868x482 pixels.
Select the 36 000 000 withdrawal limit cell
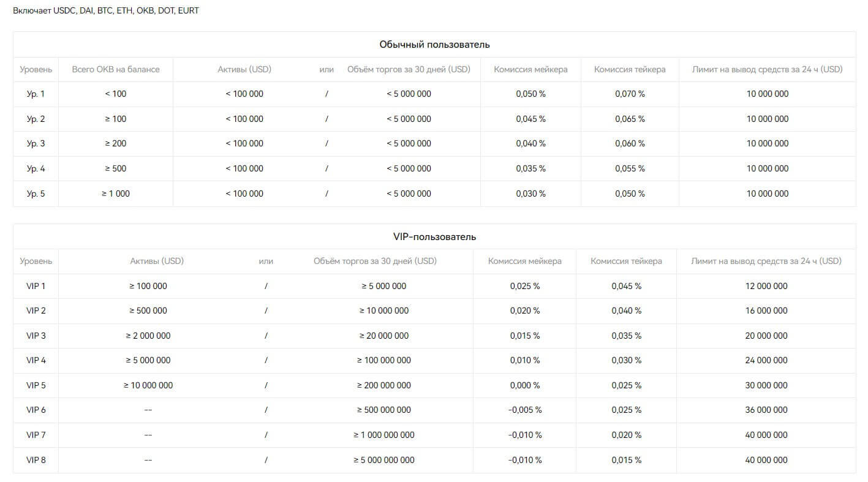(766, 410)
